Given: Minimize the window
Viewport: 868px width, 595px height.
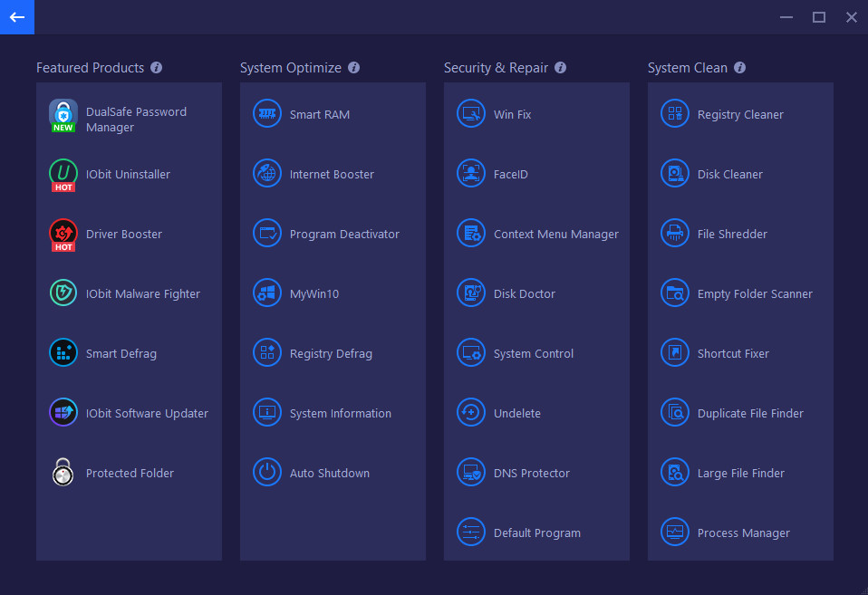Looking at the screenshot, I should 786,17.
